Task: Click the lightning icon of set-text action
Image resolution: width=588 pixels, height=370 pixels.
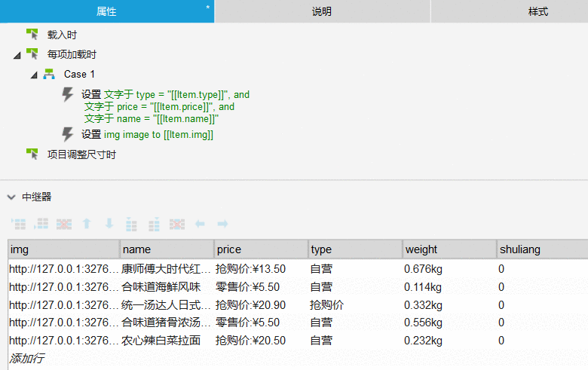Action: click(x=68, y=94)
